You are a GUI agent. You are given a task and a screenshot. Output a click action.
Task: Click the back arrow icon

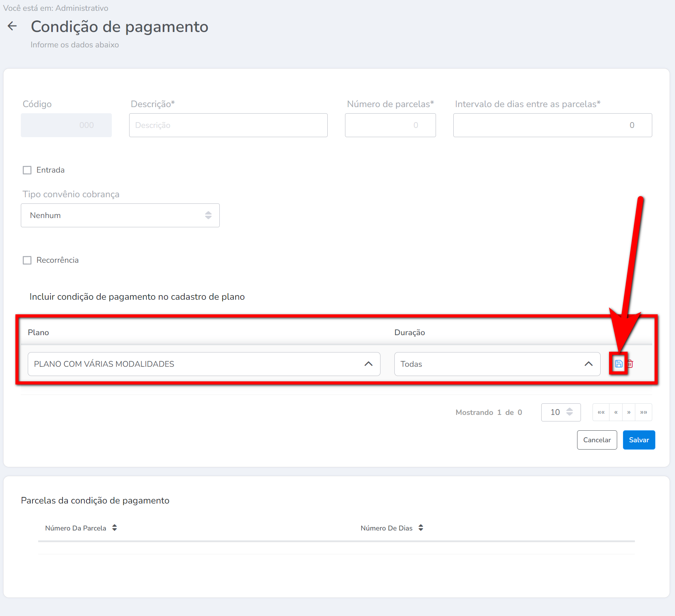pyautogui.click(x=12, y=26)
